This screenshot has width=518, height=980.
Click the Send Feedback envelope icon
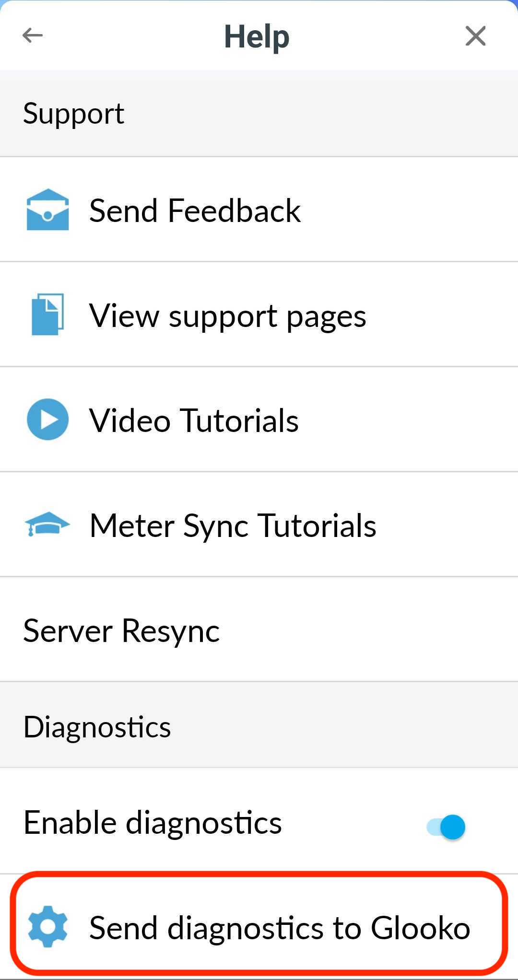pos(47,210)
